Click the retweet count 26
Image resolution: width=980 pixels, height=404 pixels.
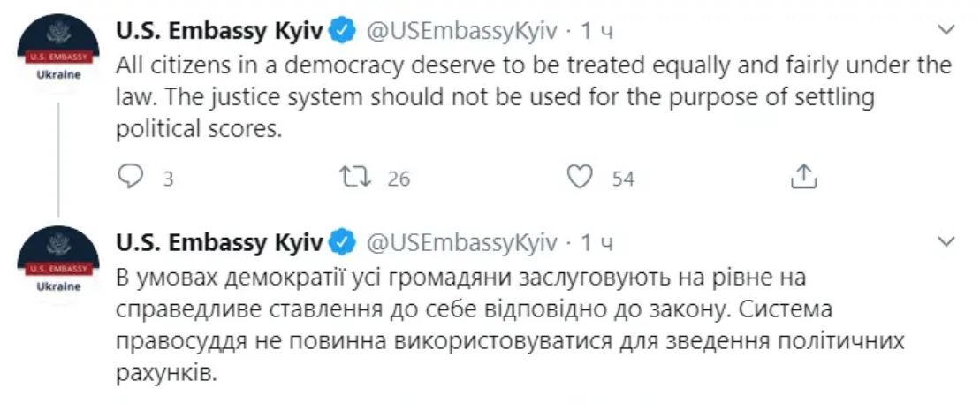pyautogui.click(x=399, y=179)
